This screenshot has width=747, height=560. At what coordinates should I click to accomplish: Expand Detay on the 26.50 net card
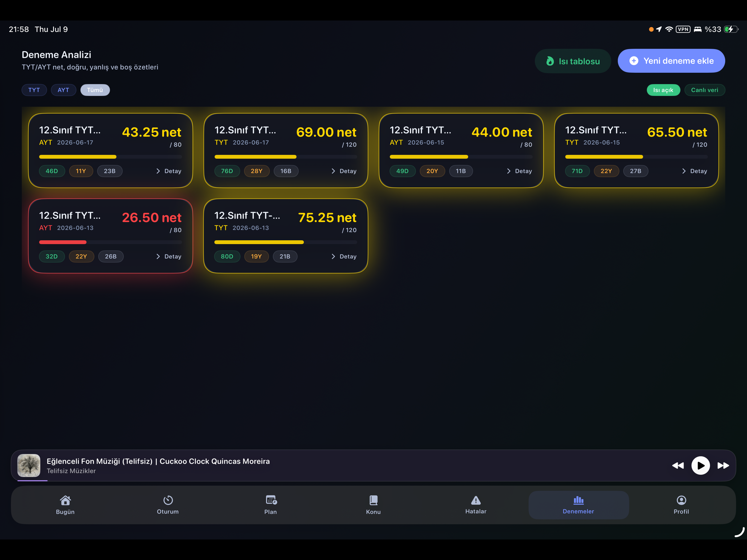(169, 256)
